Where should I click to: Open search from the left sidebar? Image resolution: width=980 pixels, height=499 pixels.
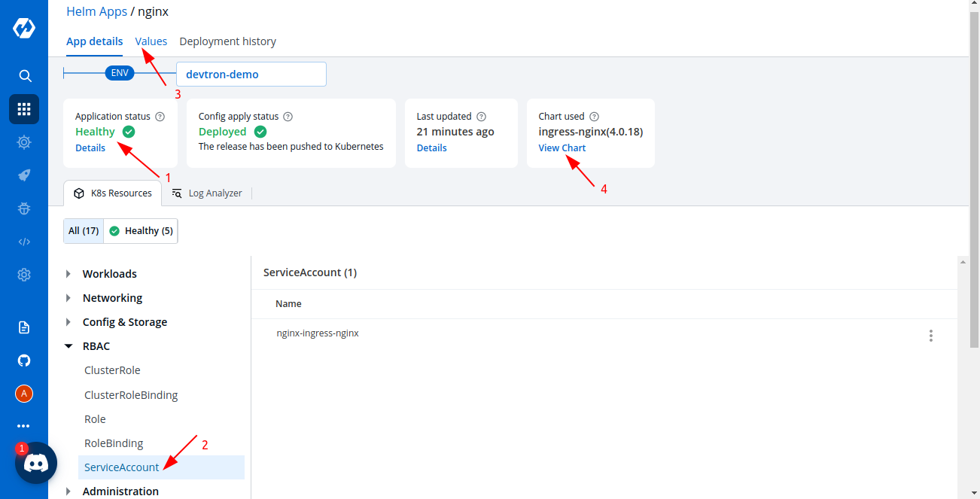24,76
